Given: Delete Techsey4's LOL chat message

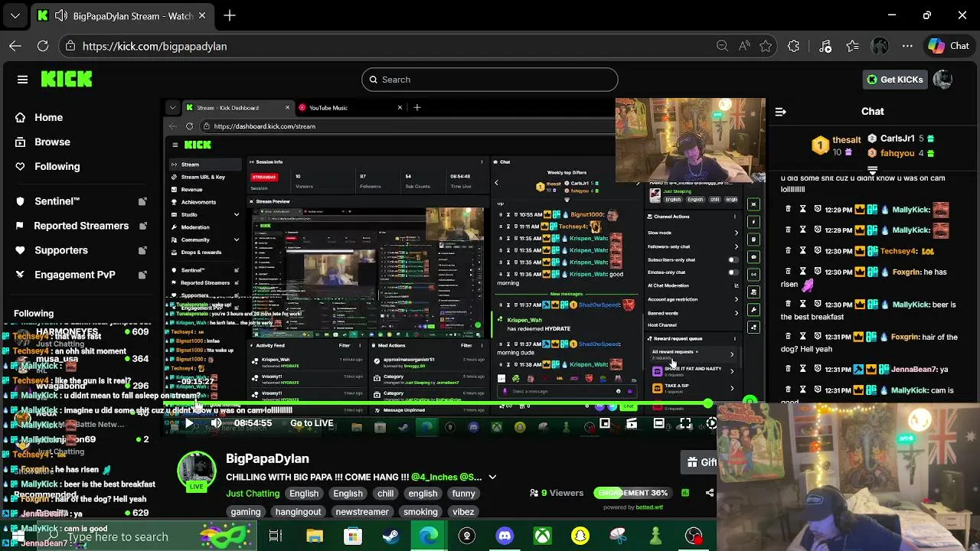Looking at the screenshot, I should point(788,251).
